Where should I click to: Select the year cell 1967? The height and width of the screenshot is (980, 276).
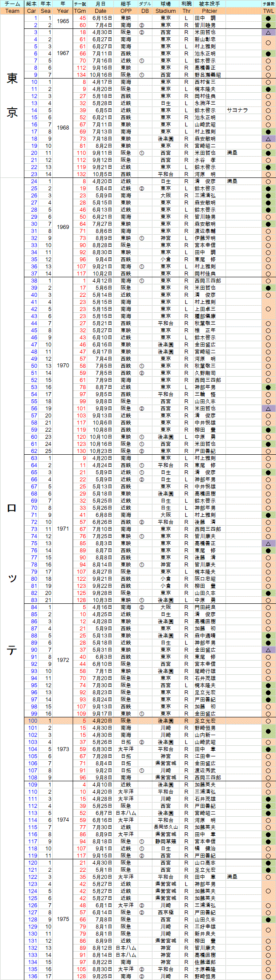click(63, 54)
